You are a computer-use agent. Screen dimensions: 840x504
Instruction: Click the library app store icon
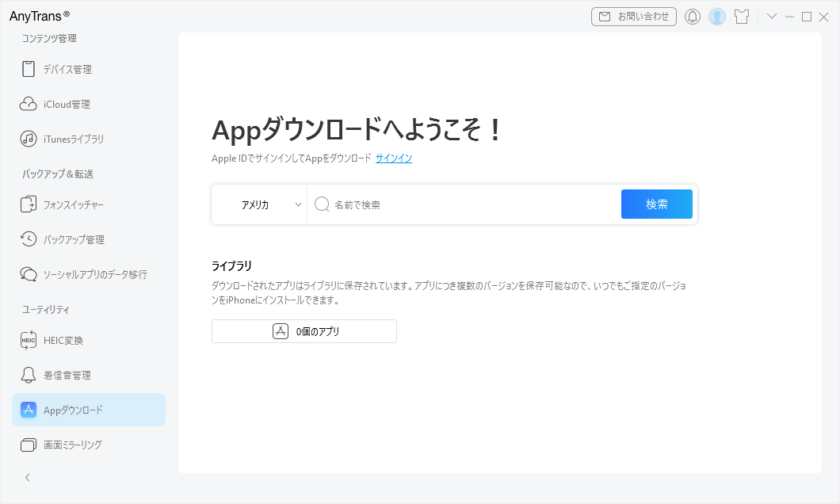(281, 331)
